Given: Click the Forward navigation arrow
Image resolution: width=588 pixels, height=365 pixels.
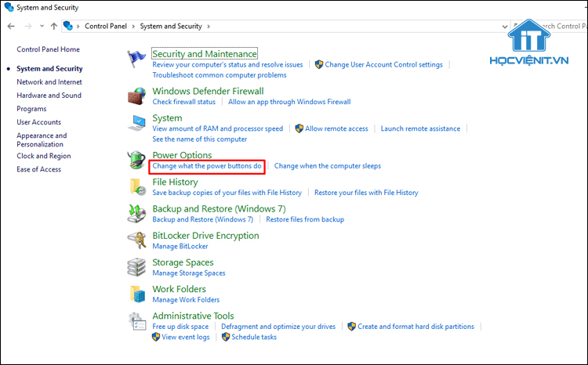Looking at the screenshot, I should click(x=28, y=26).
